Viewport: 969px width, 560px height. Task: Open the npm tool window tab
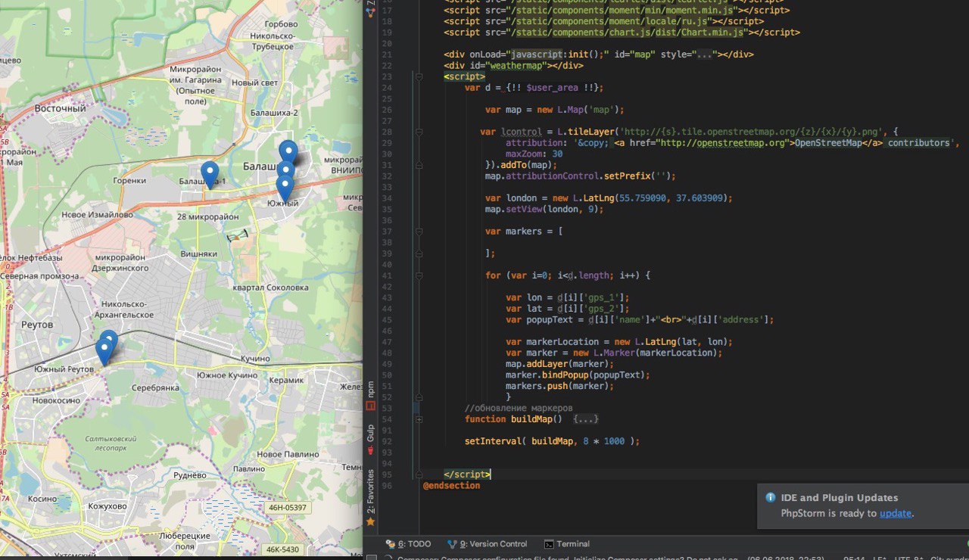371,395
